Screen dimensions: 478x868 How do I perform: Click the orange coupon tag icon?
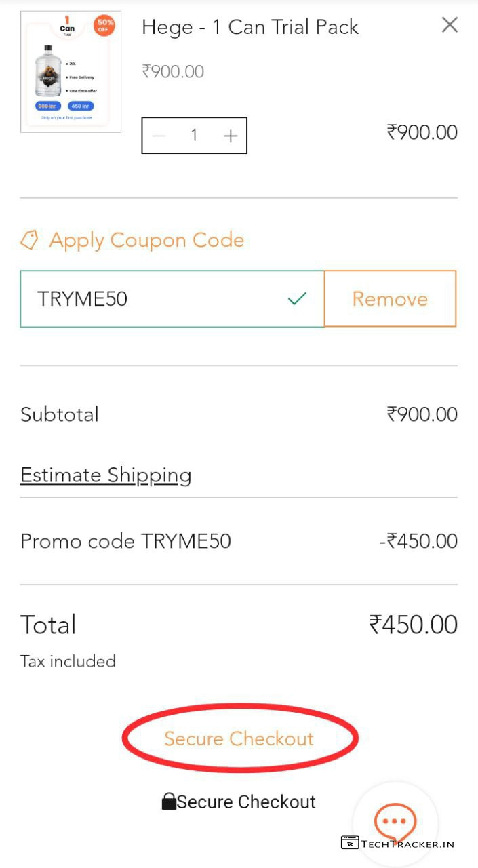(29, 240)
